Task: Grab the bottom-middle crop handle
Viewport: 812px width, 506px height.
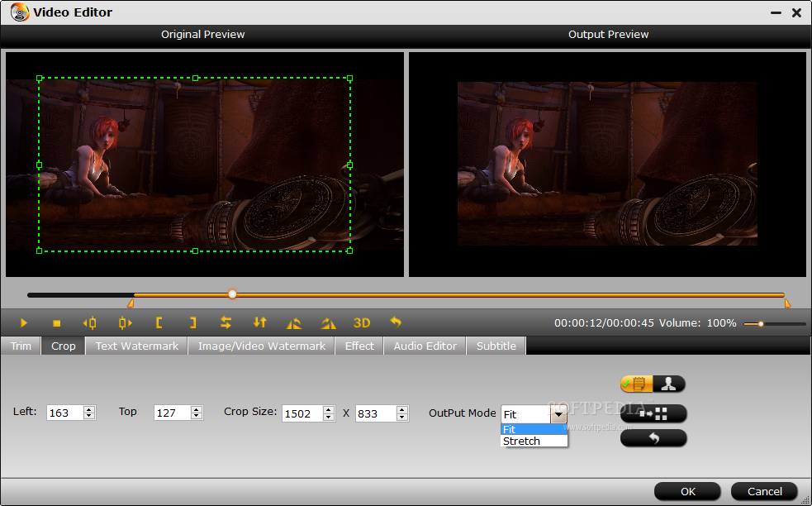Action: 195,251
